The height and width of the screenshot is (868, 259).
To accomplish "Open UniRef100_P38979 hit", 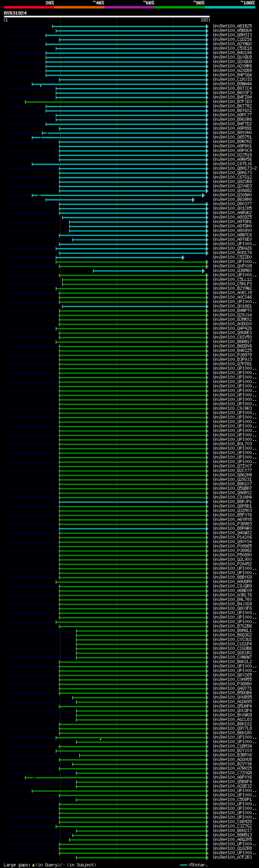I will point(232,355).
